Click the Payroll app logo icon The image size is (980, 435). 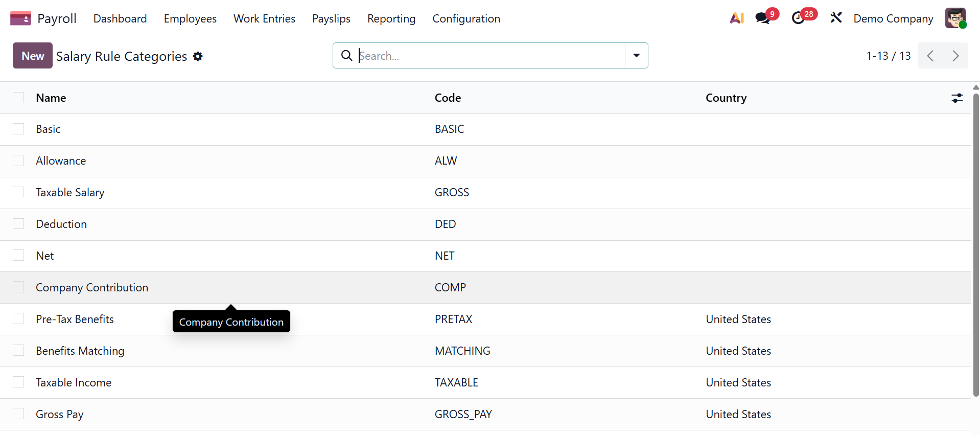click(x=20, y=18)
